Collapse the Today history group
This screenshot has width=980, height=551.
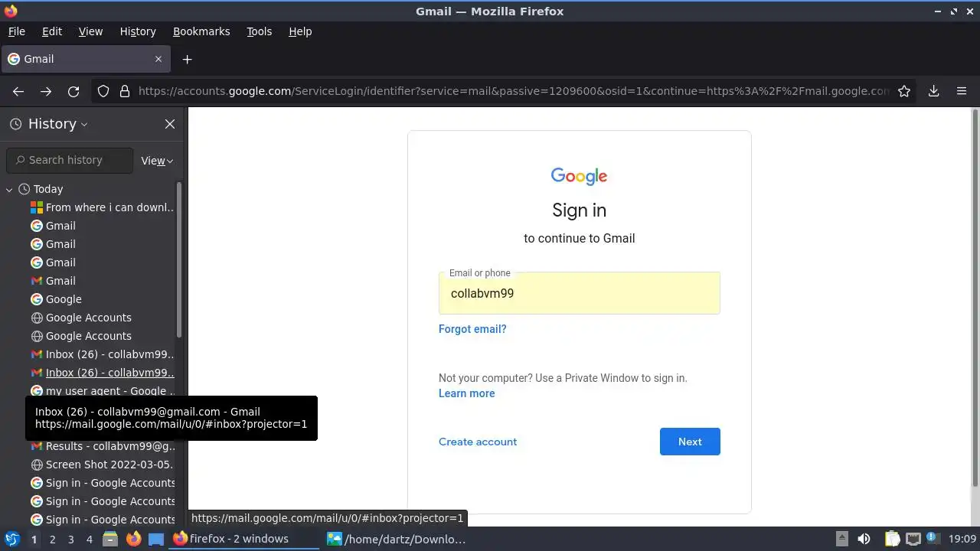point(9,189)
